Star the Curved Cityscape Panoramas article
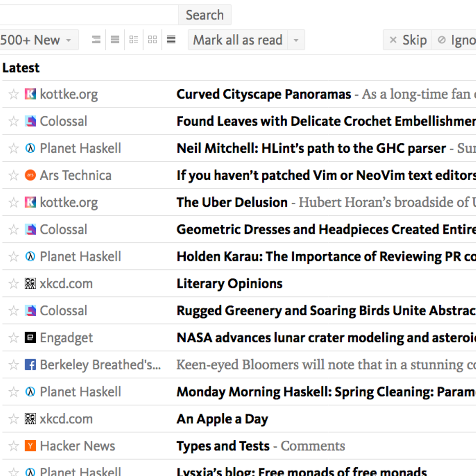 click(13, 94)
